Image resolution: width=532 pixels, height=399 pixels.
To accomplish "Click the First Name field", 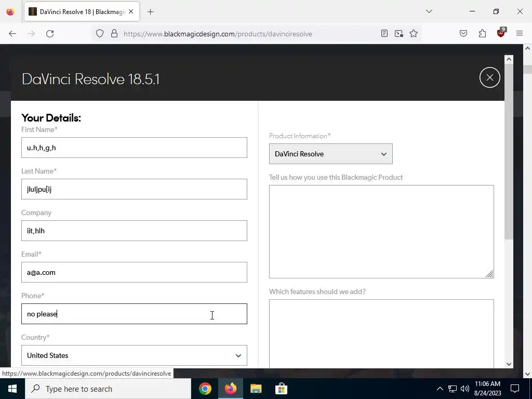I will click(134, 148).
